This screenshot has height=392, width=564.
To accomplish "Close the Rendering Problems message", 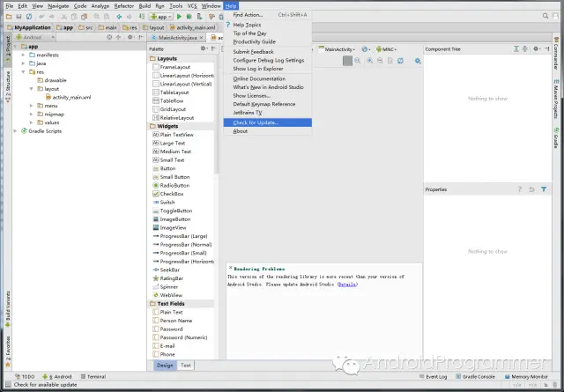I will pyautogui.click(x=230, y=268).
